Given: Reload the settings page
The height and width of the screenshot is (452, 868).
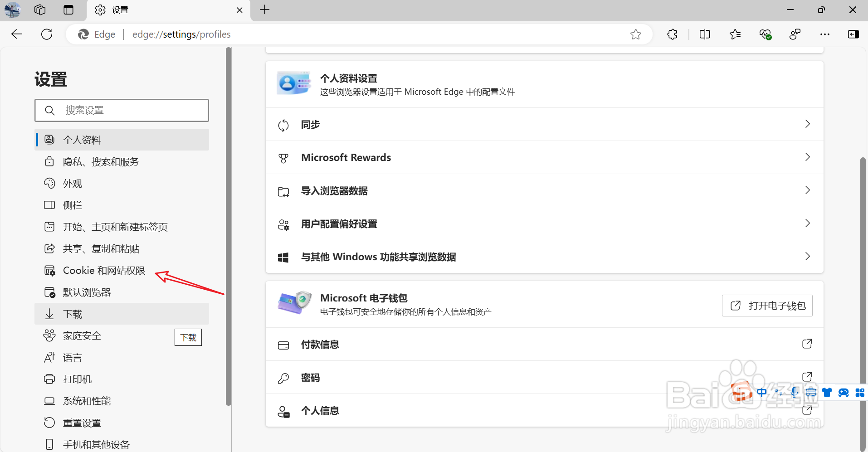Looking at the screenshot, I should (47, 34).
